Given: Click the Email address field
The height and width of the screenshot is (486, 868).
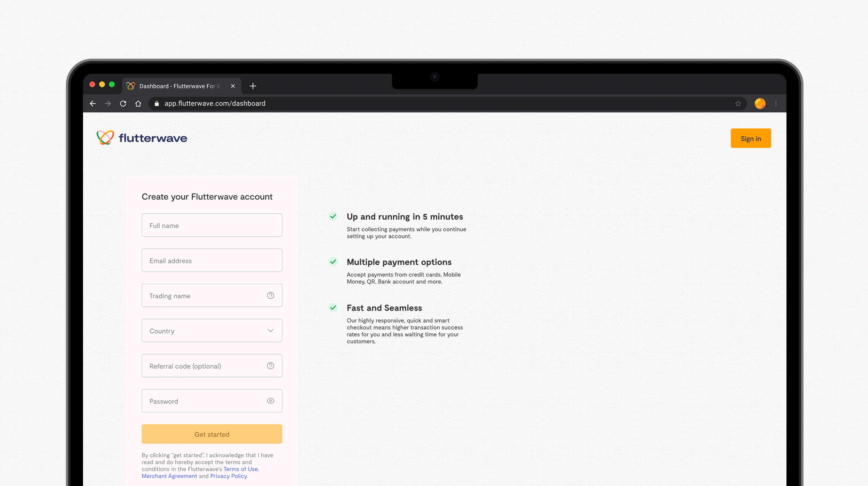Looking at the screenshot, I should coord(212,261).
